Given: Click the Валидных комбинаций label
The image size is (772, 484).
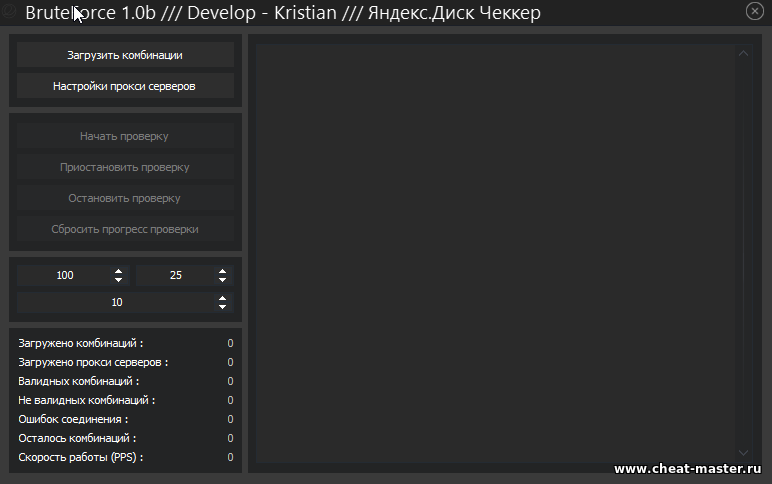Looking at the screenshot, I should pyautogui.click(x=79, y=381).
